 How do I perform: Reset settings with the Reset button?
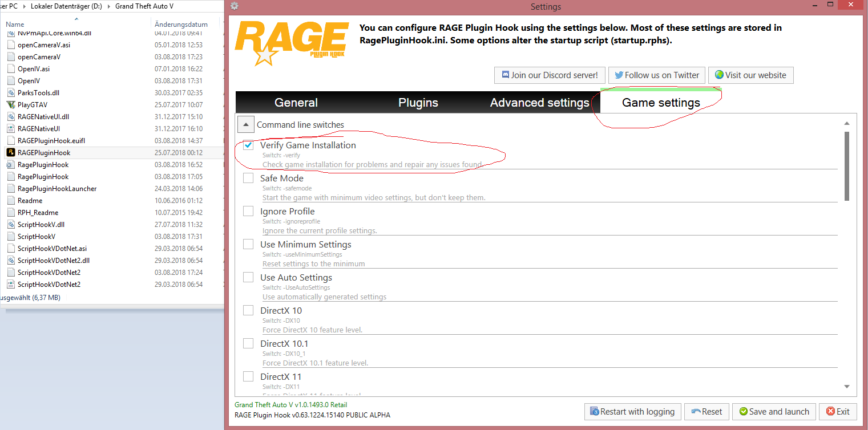[x=706, y=412]
